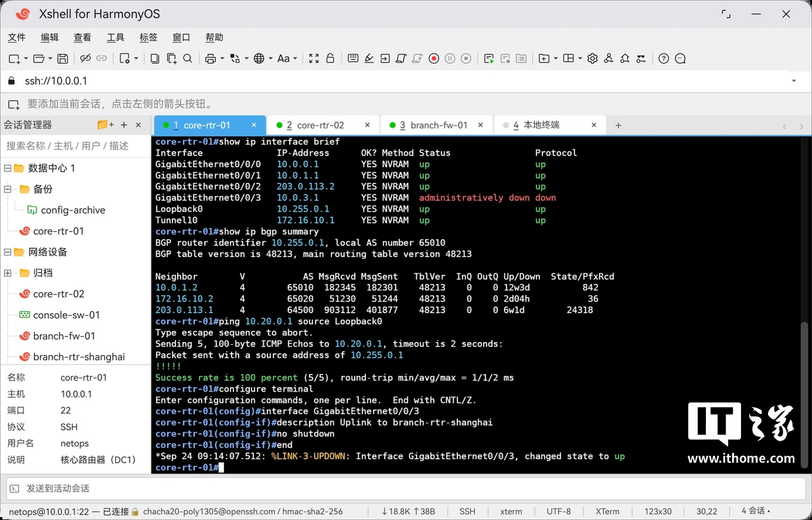The image size is (812, 520).
Task: Click the paste icon in toolbar
Action: 171,59
